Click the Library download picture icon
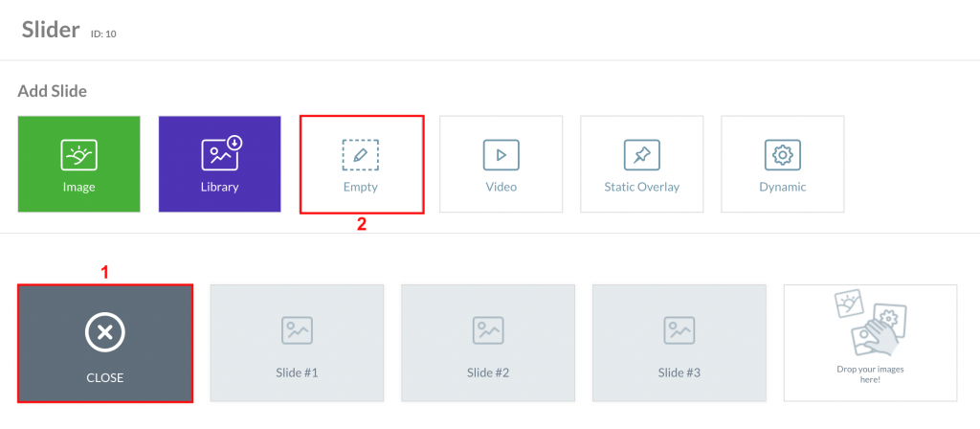980x429 pixels. 221,152
